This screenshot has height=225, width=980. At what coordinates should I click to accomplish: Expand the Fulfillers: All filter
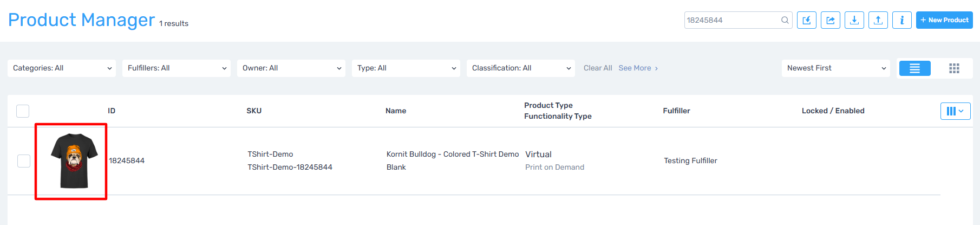[x=177, y=68]
